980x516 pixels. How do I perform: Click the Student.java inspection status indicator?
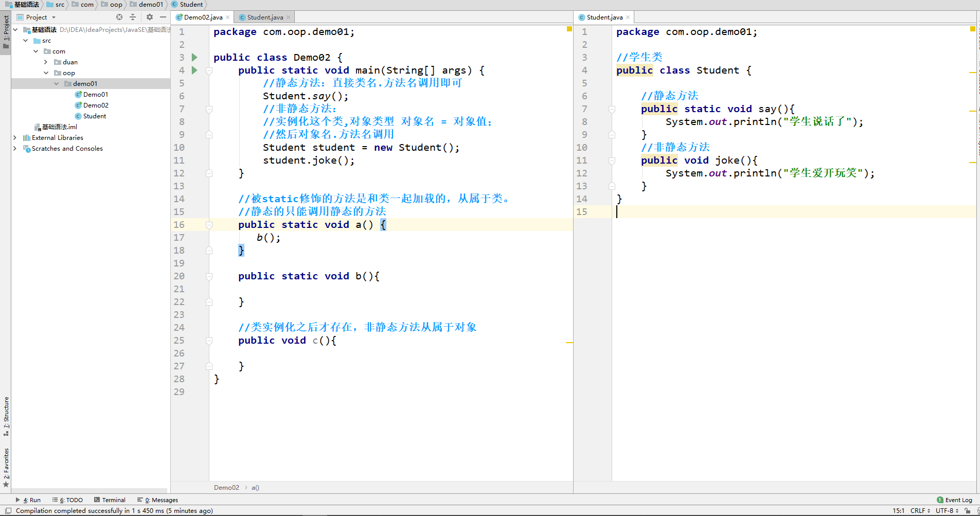[x=973, y=29]
